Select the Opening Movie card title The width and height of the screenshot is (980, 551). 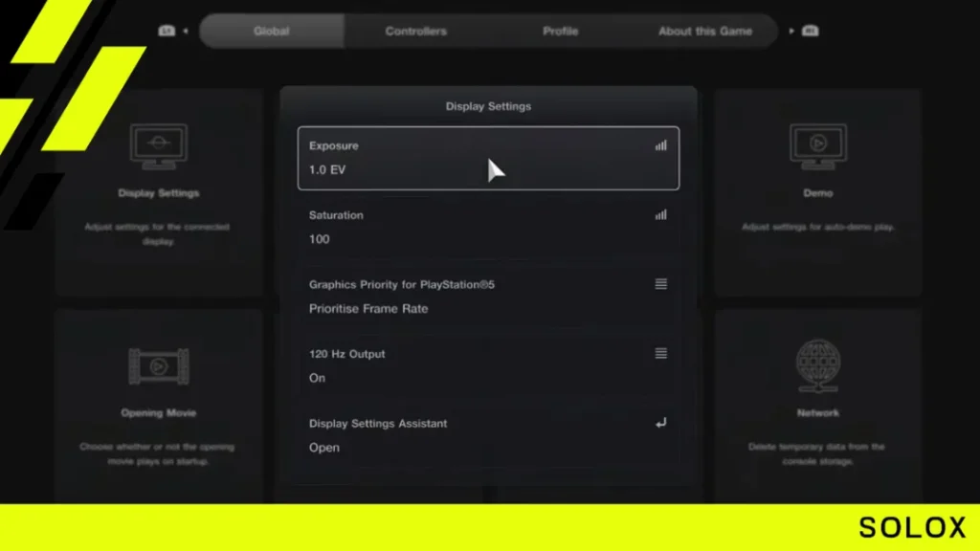[x=159, y=413]
